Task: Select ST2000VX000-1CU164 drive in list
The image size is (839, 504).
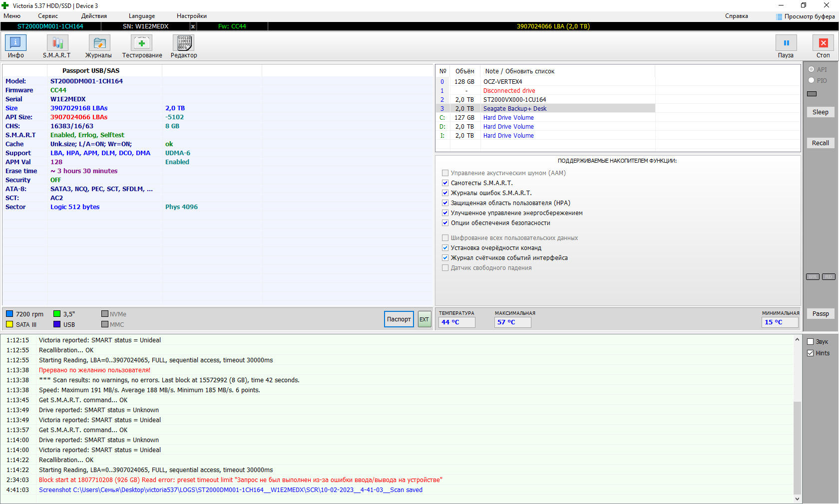Action: [545, 100]
